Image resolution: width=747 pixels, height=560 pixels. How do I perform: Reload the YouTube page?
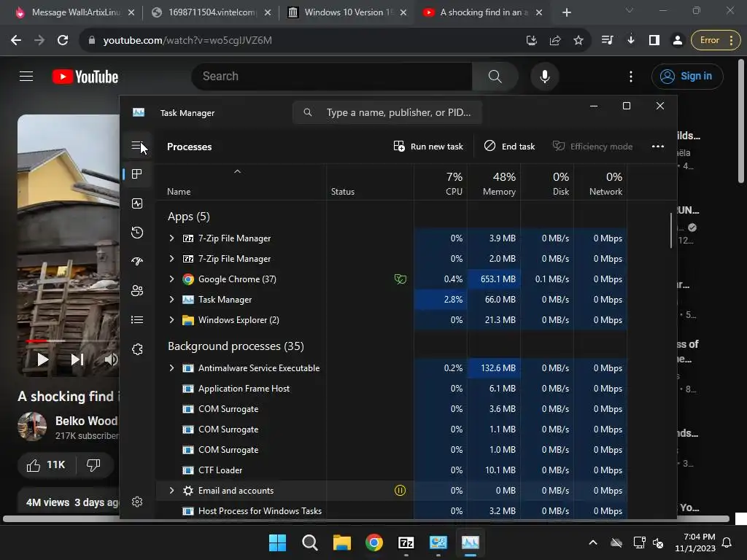pos(63,41)
